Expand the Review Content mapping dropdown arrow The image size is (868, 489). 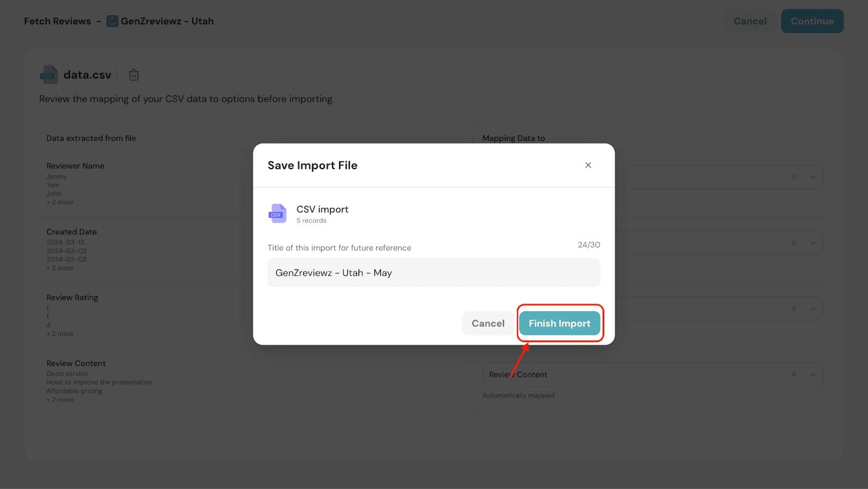pos(813,375)
